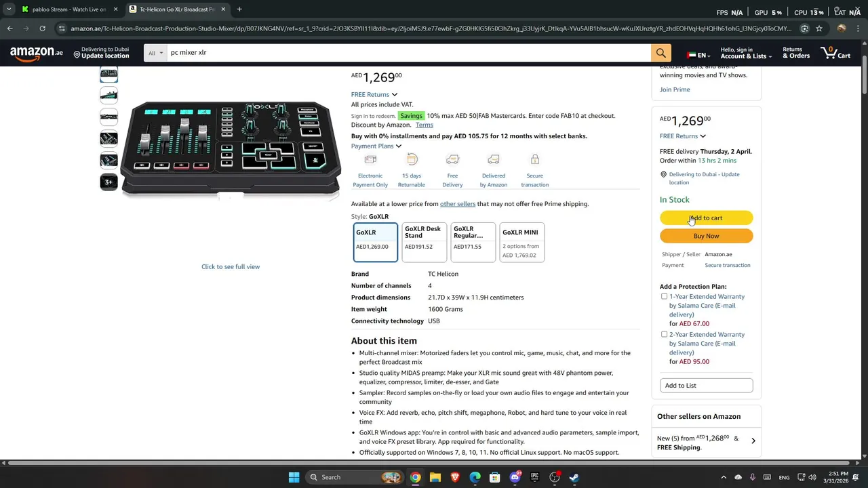This screenshot has width=868, height=488.
Task: Open the Join Prime link
Action: click(675, 89)
